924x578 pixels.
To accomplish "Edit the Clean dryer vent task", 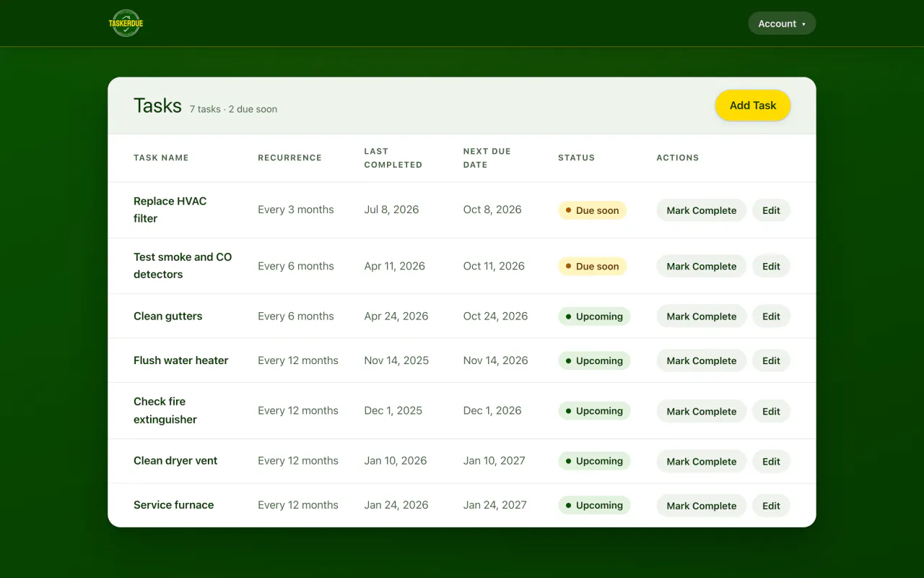I will 771,461.
